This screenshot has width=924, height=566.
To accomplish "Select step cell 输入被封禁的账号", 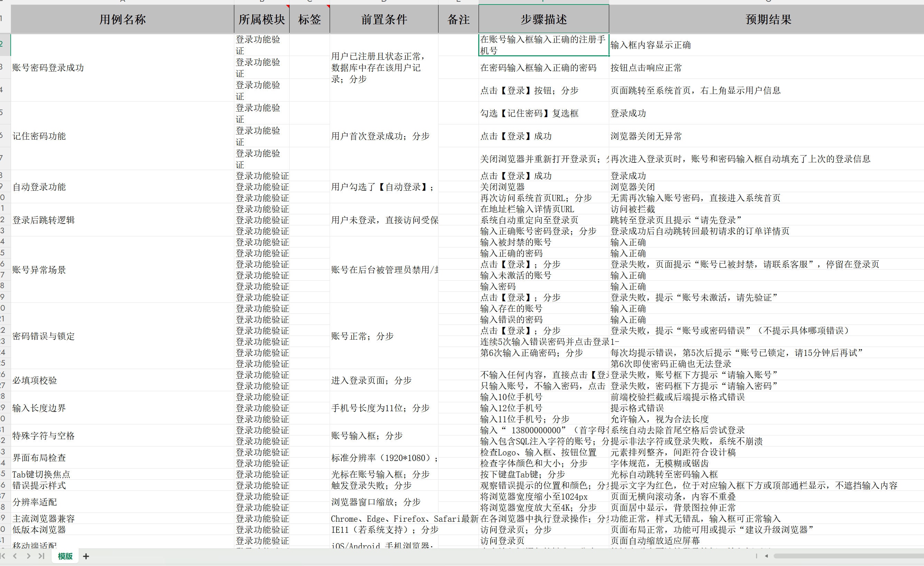I will [x=544, y=242].
